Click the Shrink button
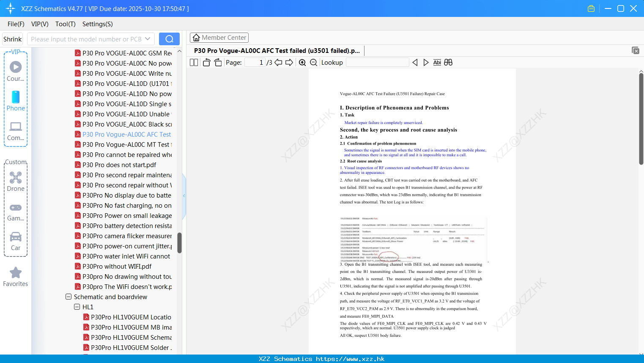The height and width of the screenshot is (363, 644). (13, 39)
